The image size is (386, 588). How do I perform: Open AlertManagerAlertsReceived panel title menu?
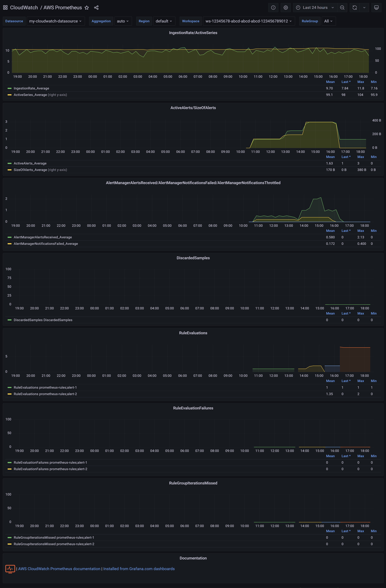193,183
